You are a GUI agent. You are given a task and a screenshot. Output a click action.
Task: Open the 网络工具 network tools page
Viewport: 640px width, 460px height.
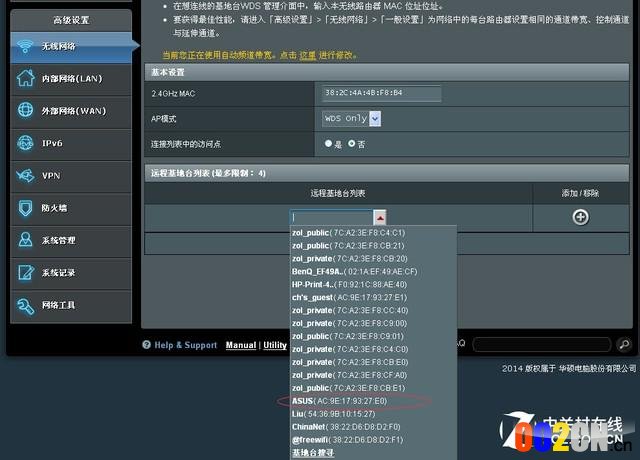[71, 305]
